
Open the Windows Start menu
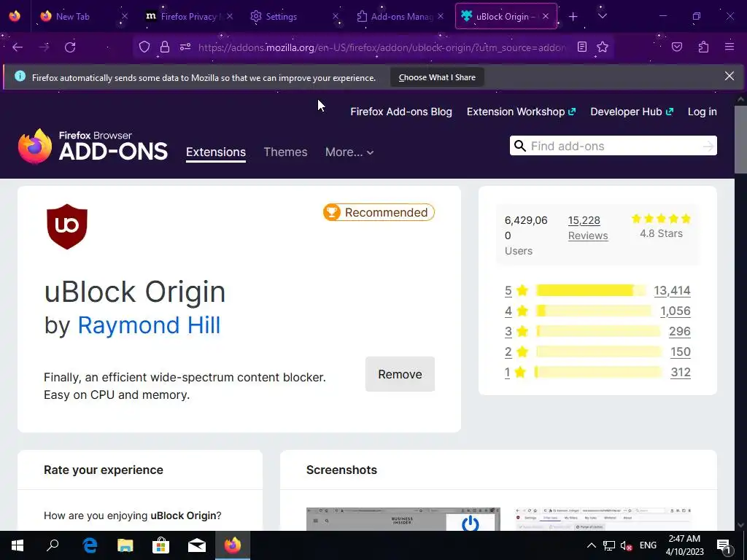[x=18, y=545]
